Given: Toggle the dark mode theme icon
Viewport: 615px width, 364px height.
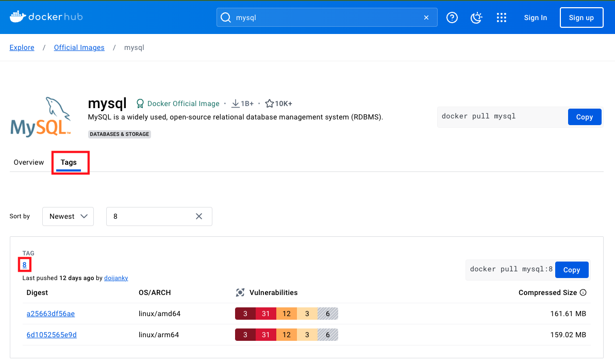Looking at the screenshot, I should tap(476, 17).
